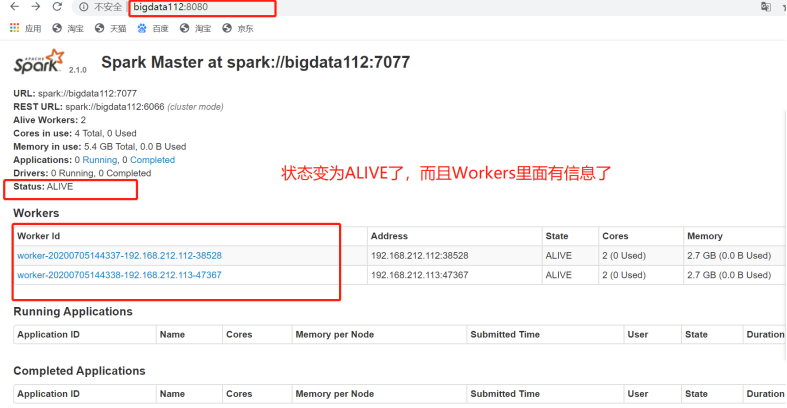
Task: Click the REST URL spark://bigdata112:6066 line
Action: click(x=118, y=107)
